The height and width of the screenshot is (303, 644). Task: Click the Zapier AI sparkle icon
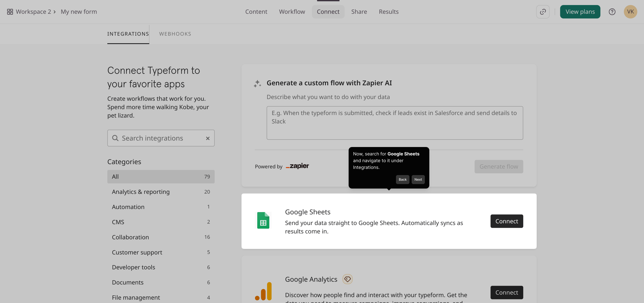pyautogui.click(x=257, y=84)
